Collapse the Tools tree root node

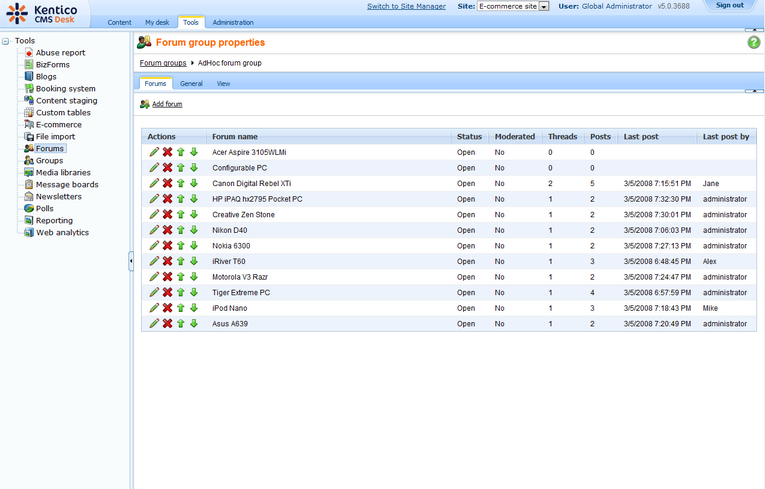click(x=5, y=41)
